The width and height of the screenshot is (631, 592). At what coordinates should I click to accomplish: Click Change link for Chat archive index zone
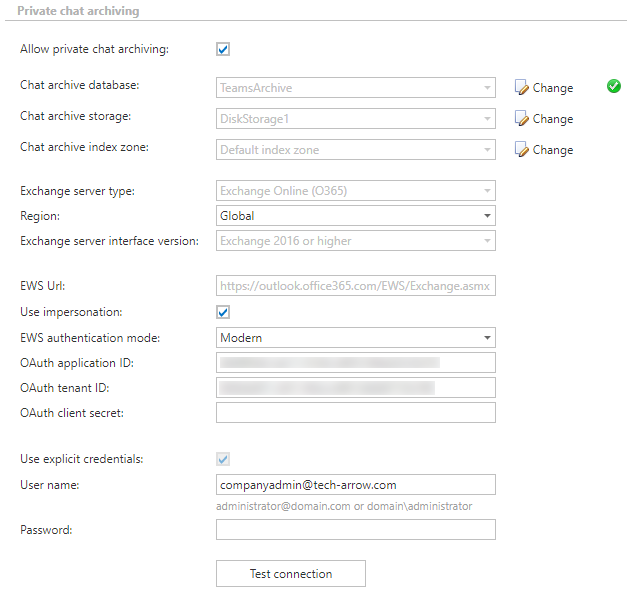tap(552, 150)
